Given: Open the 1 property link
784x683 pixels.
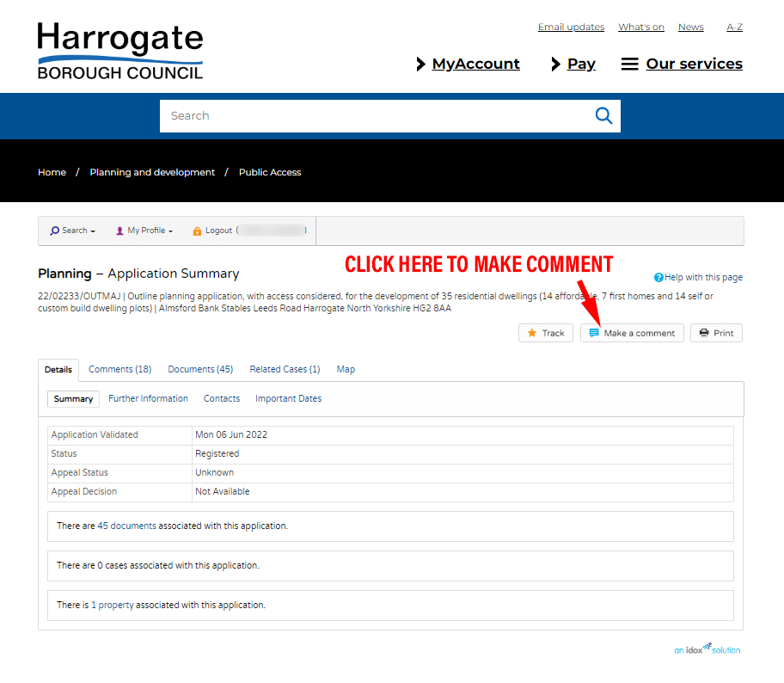Looking at the screenshot, I should [x=112, y=605].
